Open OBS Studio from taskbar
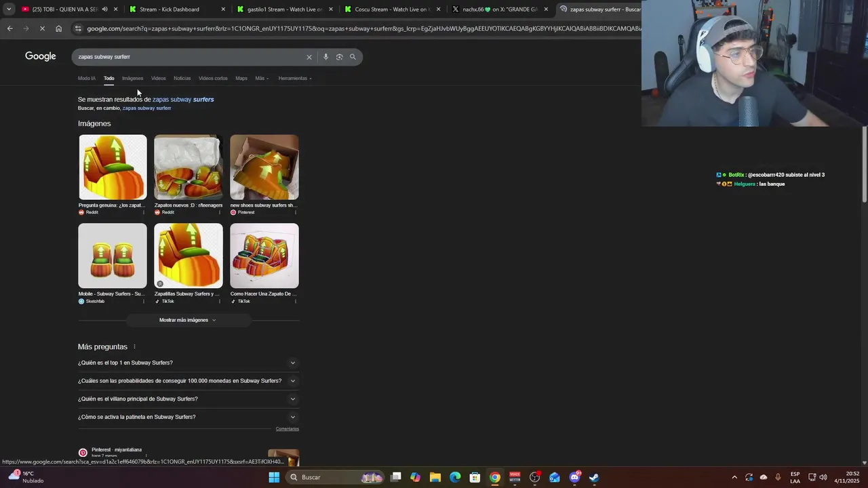868x488 pixels. (x=534, y=477)
